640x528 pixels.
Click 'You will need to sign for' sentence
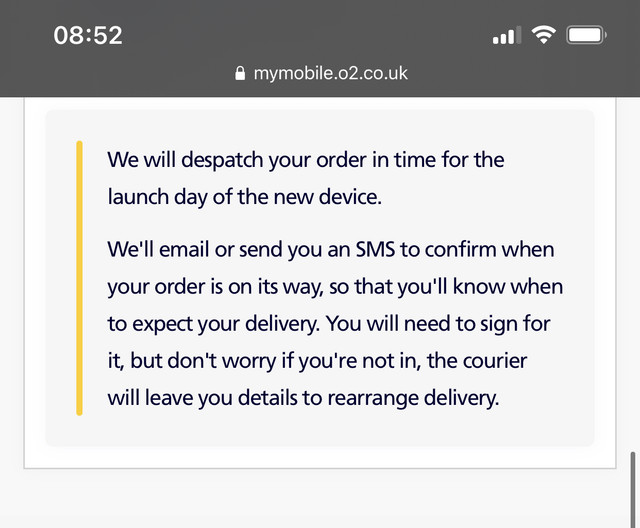[438, 324]
